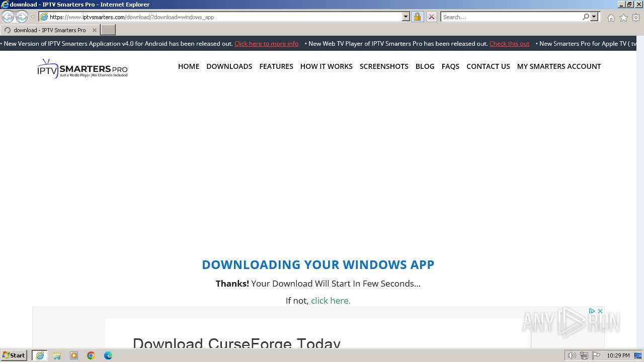Open a new blank tab button

click(108, 30)
